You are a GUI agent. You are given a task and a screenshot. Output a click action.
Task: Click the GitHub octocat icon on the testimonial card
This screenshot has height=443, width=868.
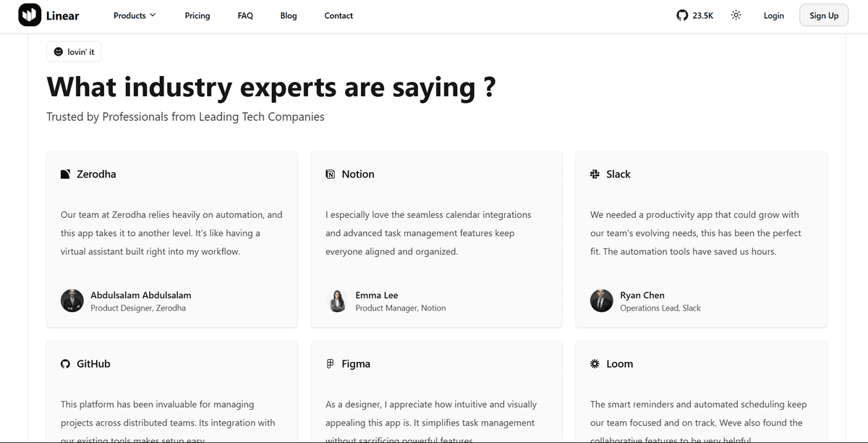[x=65, y=363]
